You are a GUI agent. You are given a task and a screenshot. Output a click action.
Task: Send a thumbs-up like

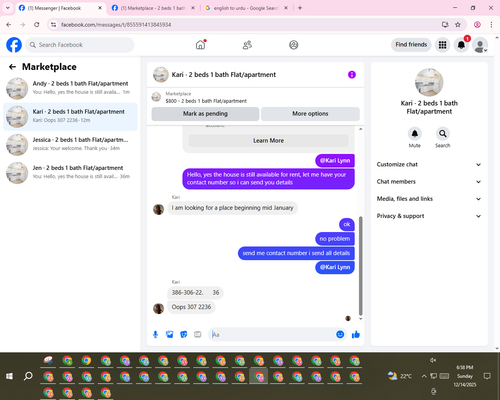(x=356, y=334)
